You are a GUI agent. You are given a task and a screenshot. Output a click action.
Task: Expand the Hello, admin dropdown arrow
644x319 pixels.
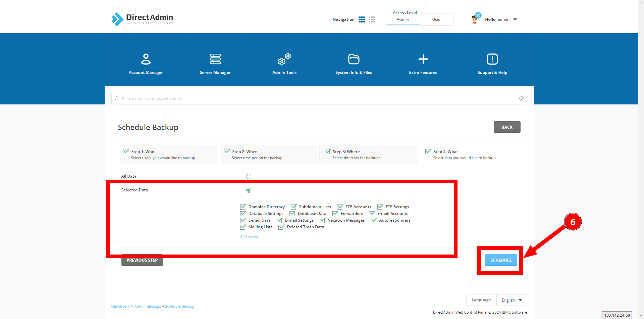(x=515, y=19)
